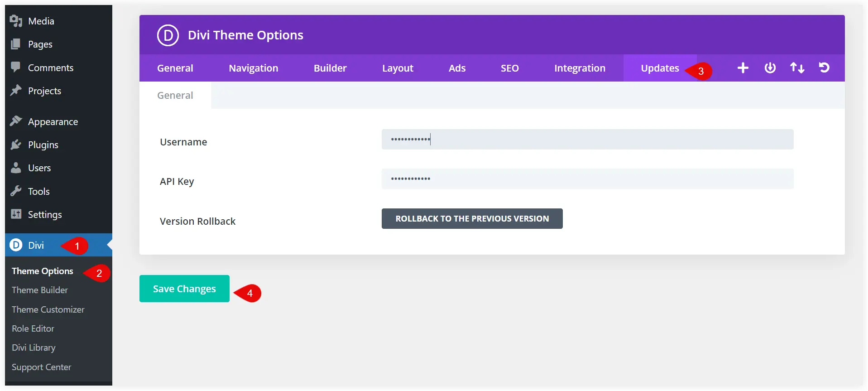868x391 pixels.
Task: Click the reset undo arrow icon
Action: [x=824, y=68]
